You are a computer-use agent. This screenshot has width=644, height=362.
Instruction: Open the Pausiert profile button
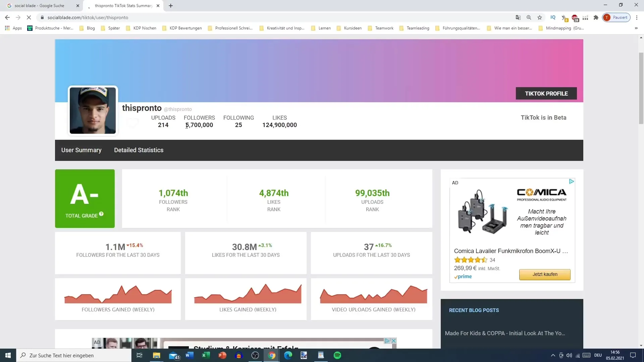point(616,17)
